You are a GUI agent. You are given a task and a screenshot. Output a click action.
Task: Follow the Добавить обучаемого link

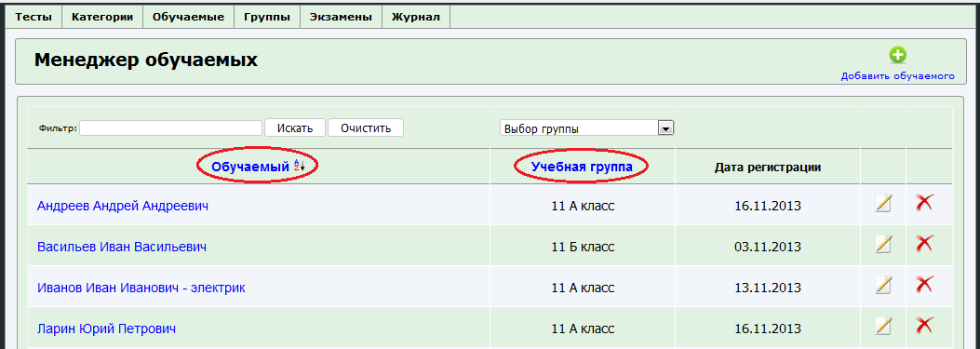[897, 76]
